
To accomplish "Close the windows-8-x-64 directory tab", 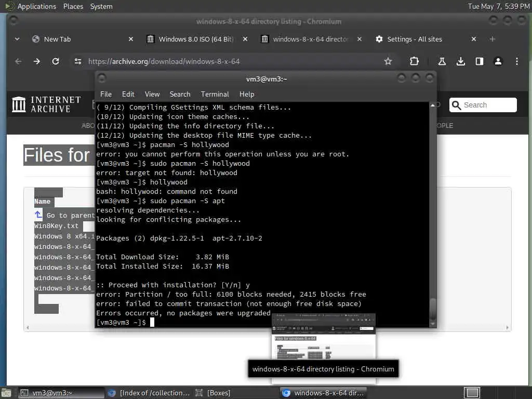I will (360, 39).
